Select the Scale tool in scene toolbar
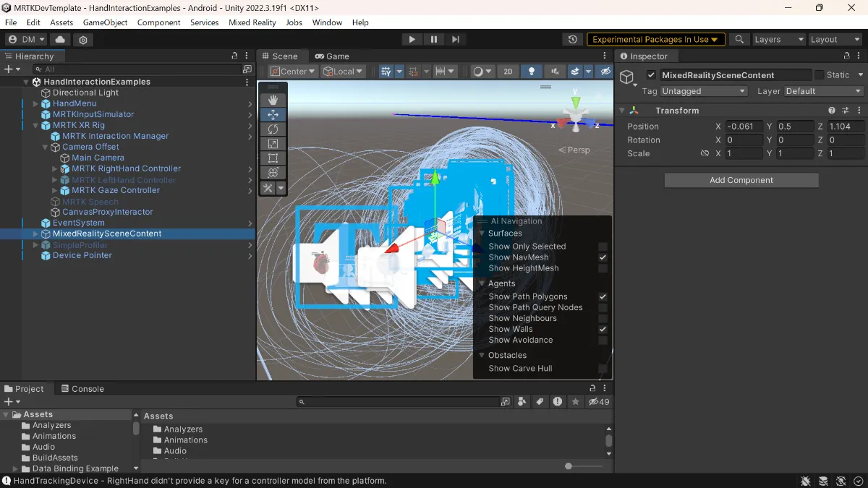Viewport: 868px width, 488px height. [x=273, y=143]
